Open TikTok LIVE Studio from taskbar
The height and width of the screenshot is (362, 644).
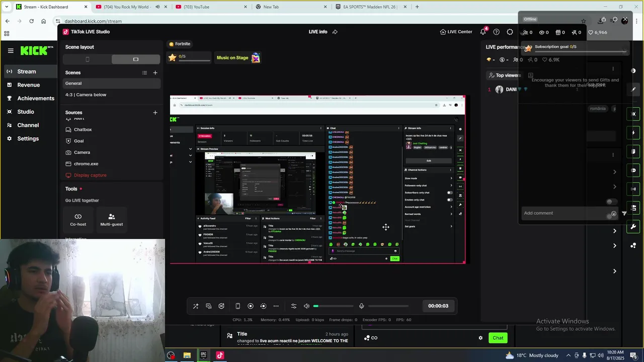coord(220,355)
